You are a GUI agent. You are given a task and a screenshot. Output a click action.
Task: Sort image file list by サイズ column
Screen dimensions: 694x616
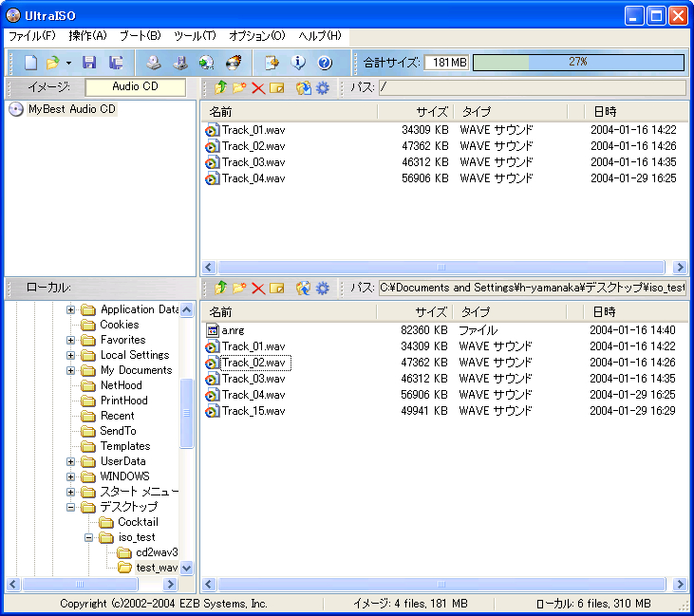416,112
